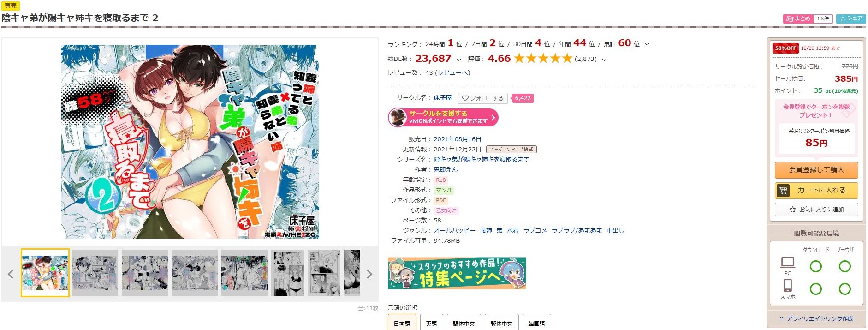
Task: Open the 水着 genre tag
Action: pos(513,230)
